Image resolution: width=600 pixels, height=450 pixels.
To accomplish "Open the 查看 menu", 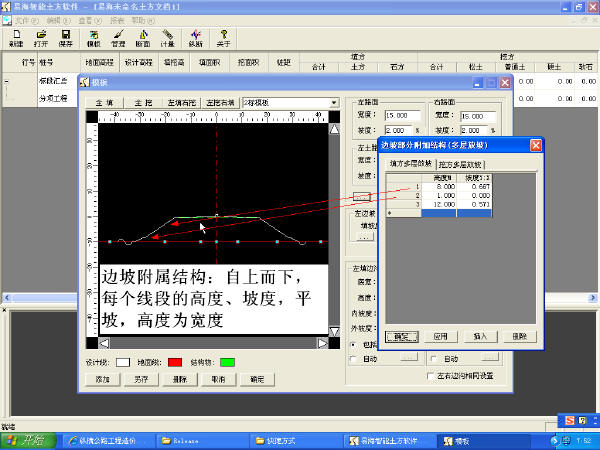I will [90, 20].
